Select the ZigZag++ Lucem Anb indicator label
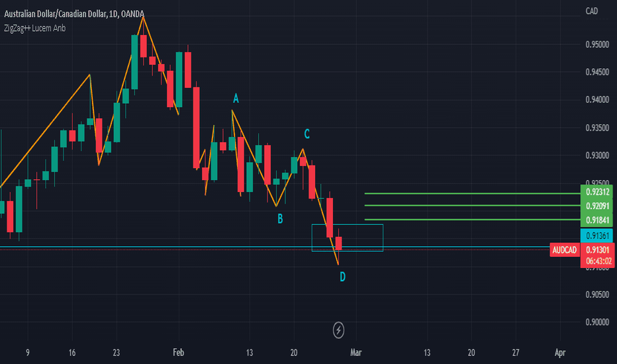The height and width of the screenshot is (364, 617). coord(34,28)
